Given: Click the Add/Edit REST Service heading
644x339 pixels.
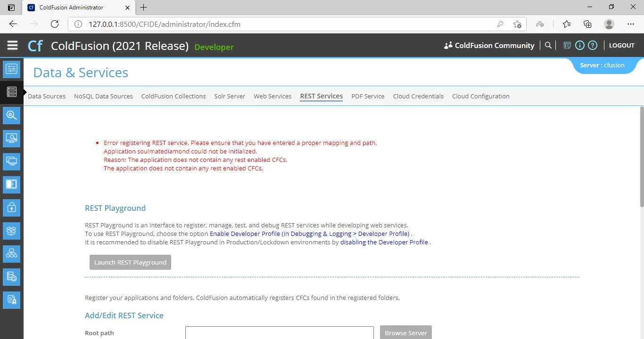Looking at the screenshot, I should [124, 315].
